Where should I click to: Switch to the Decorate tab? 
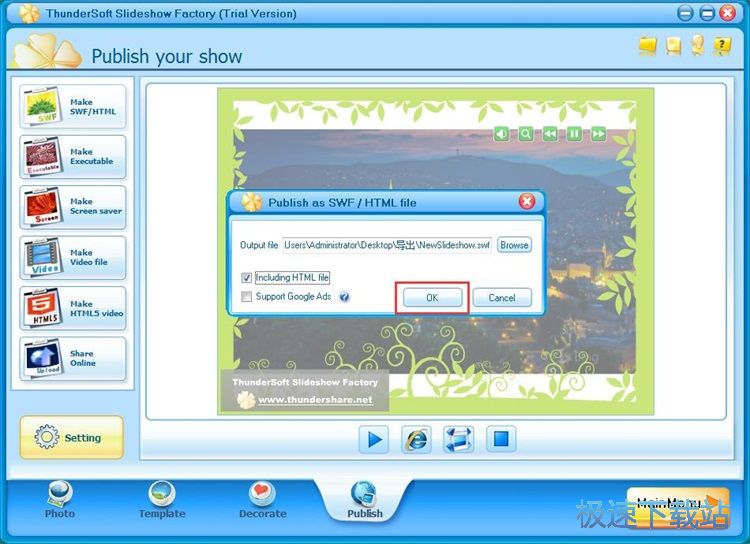click(263, 500)
